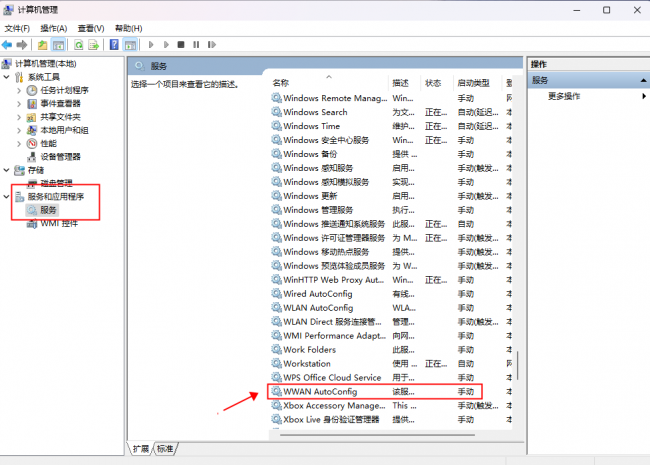
Task: Toggle the show/hide action pane icon
Action: point(130,44)
